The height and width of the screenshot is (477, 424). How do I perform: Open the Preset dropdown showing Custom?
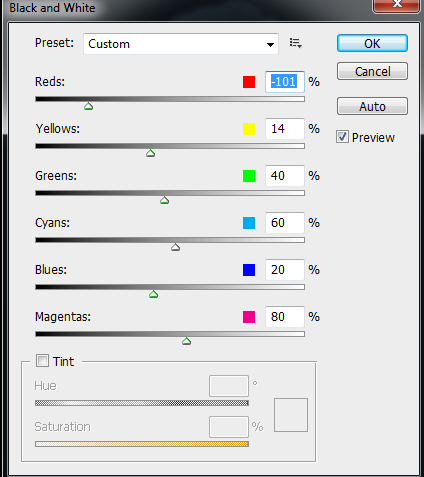click(x=181, y=44)
